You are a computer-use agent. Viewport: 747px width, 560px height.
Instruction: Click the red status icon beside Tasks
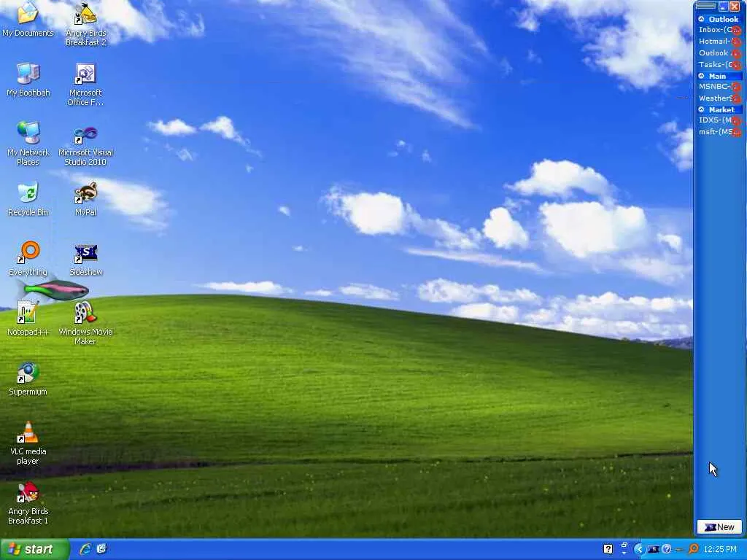click(737, 65)
